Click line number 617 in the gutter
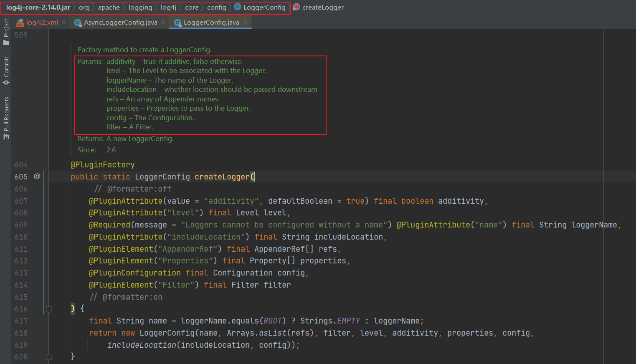636x364 pixels. [x=21, y=321]
